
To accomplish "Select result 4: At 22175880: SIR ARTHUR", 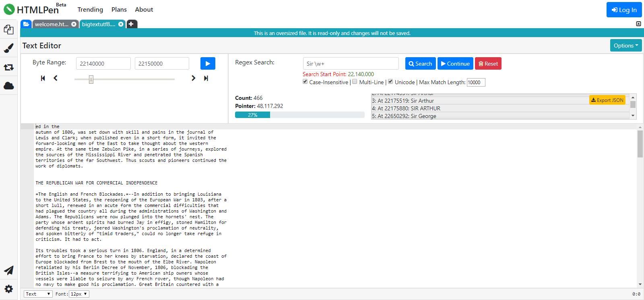I will [x=500, y=108].
